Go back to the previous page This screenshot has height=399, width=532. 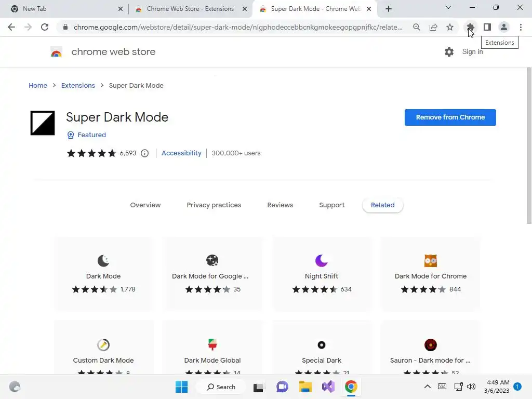point(11,27)
